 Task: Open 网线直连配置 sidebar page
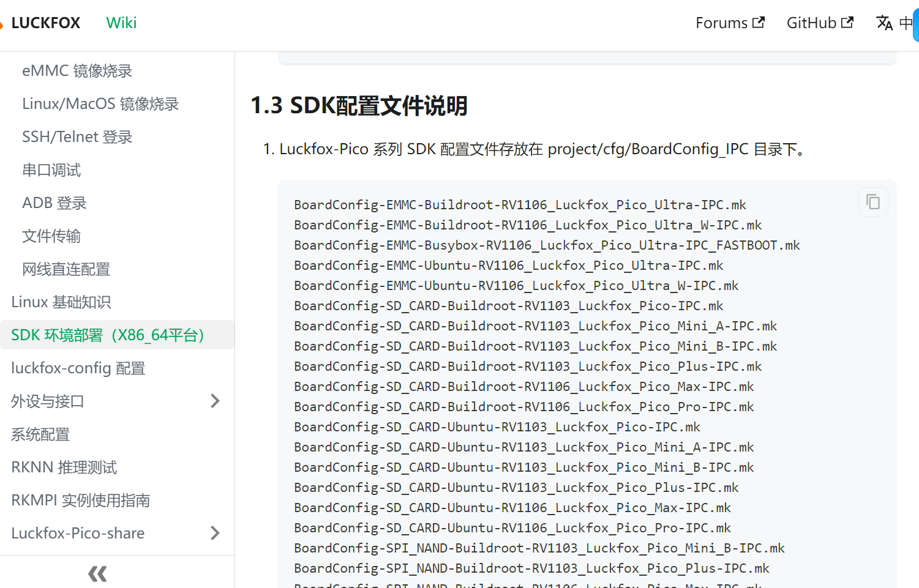click(x=66, y=269)
